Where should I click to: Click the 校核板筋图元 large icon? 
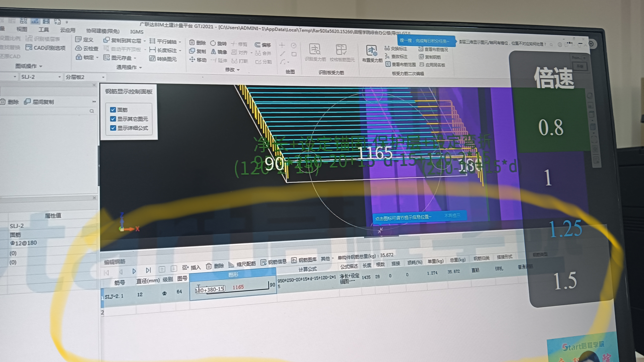tap(342, 53)
